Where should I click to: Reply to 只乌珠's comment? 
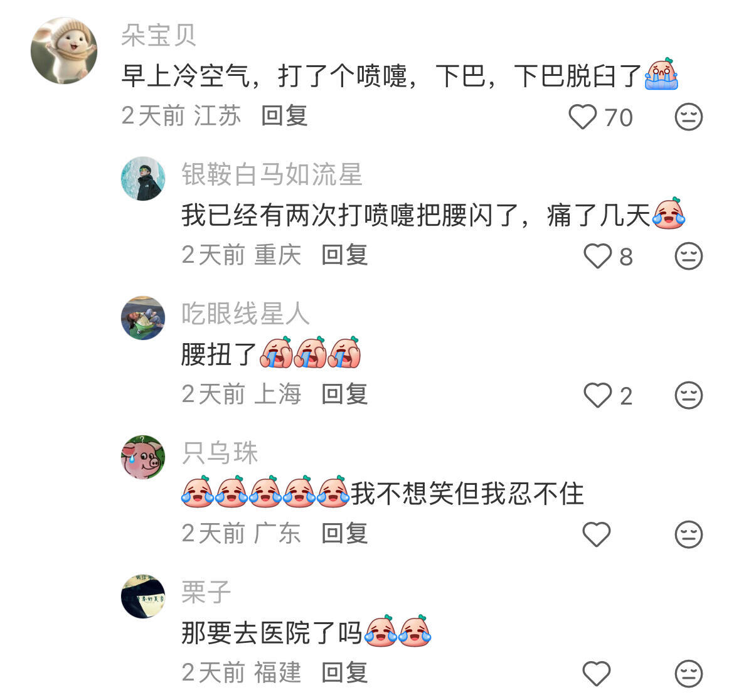click(x=344, y=533)
